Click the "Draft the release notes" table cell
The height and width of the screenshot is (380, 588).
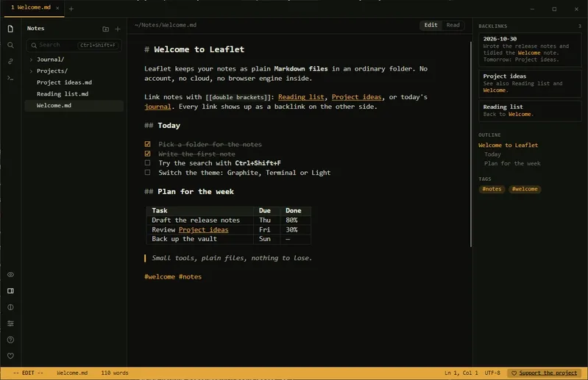200,221
